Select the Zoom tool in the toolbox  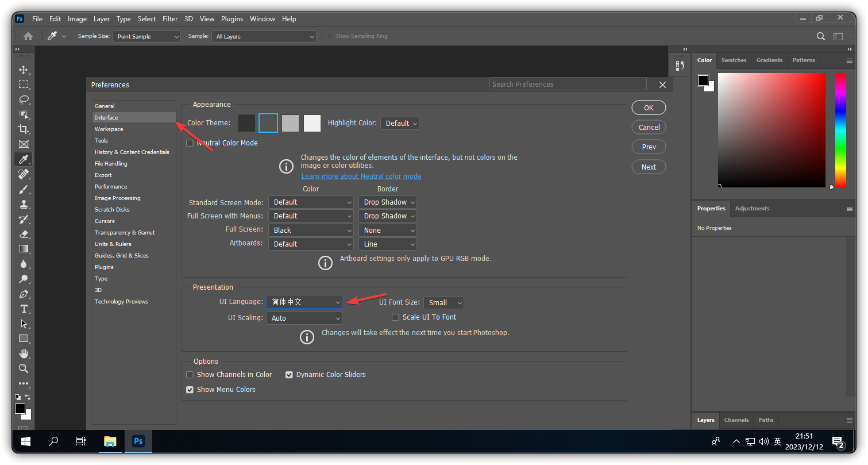(24, 368)
